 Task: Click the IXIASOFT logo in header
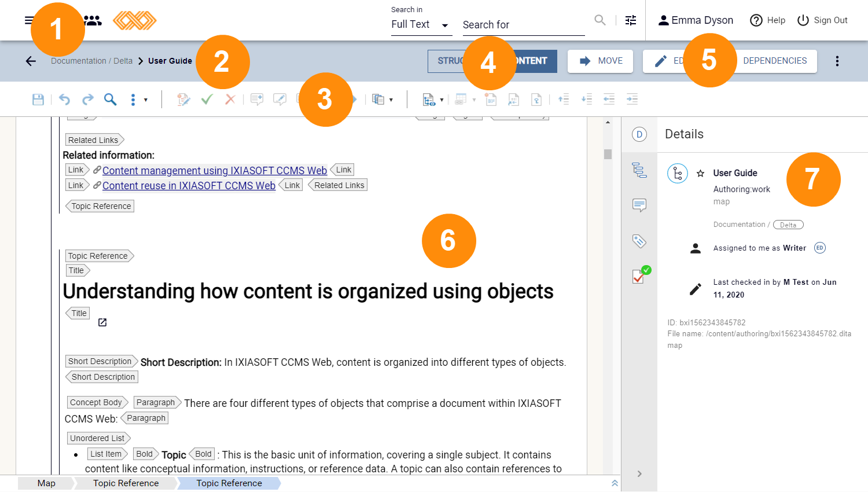(x=135, y=20)
